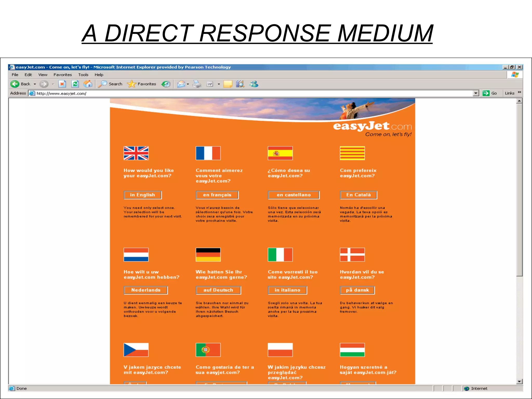This screenshot has width=532, height=399.
Task: Choose the 'in italiano' button
Action: coord(287,290)
